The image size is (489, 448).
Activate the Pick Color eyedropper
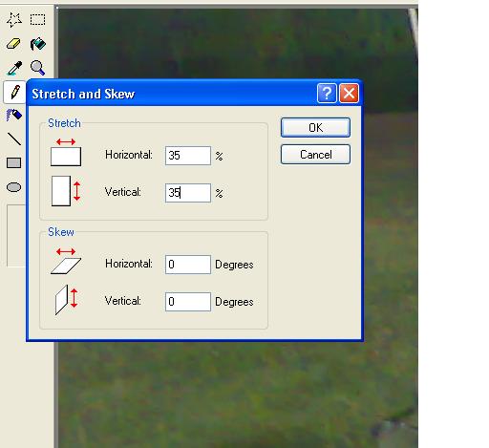[x=14, y=68]
